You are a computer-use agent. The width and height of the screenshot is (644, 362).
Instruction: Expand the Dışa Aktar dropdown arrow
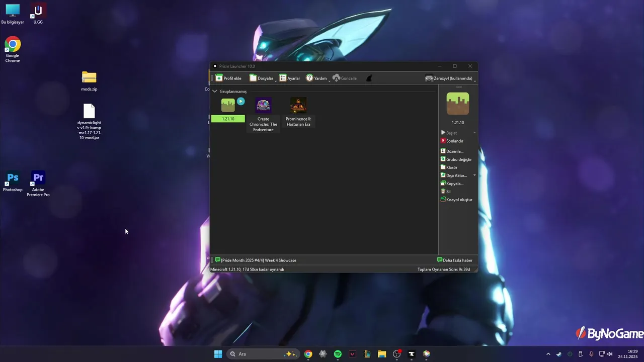tap(474, 175)
